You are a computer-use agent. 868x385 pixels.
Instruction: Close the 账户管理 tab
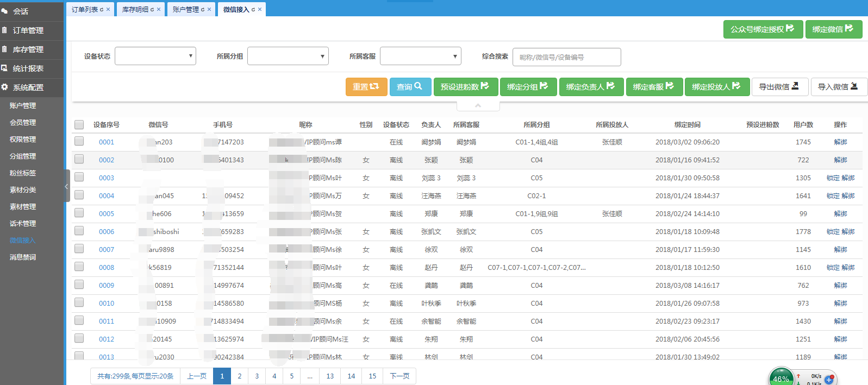click(209, 9)
